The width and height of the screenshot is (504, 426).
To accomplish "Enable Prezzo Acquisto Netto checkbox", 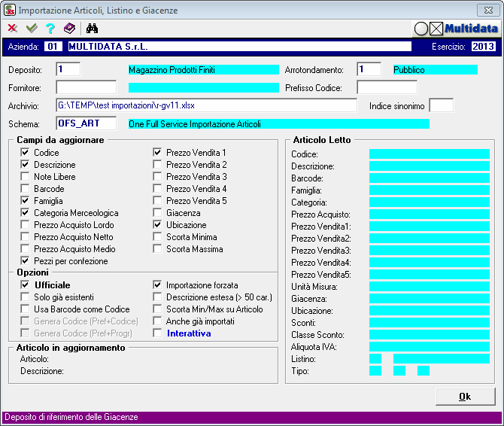I will click(25, 237).
